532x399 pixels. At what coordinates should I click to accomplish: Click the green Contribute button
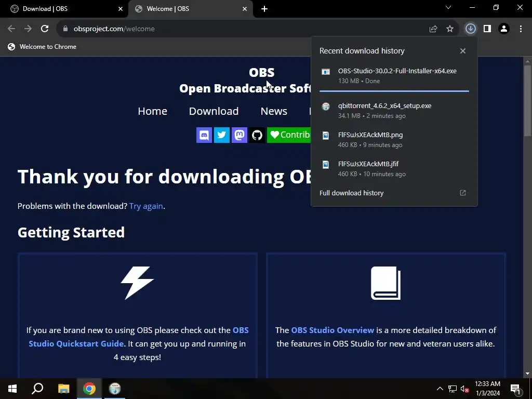(x=289, y=135)
